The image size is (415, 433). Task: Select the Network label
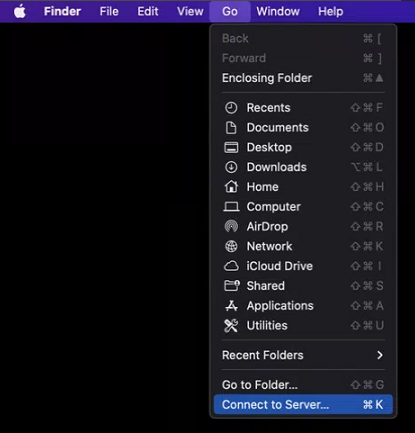(269, 246)
